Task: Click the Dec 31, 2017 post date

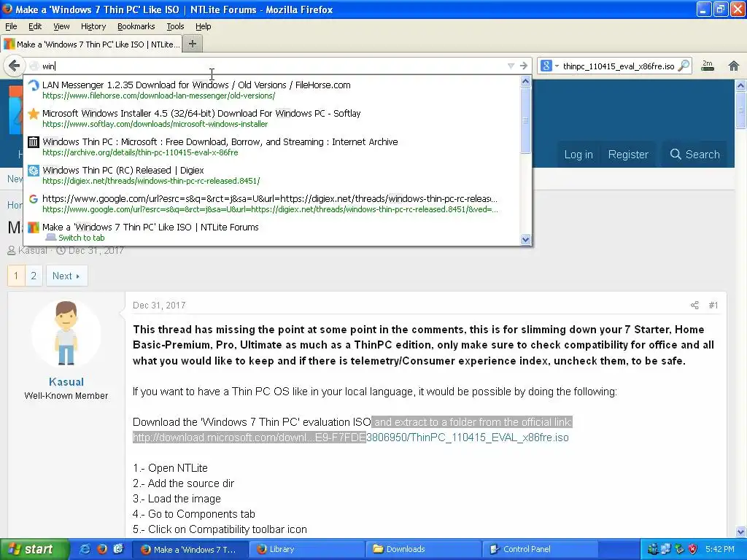Action: coord(159,306)
